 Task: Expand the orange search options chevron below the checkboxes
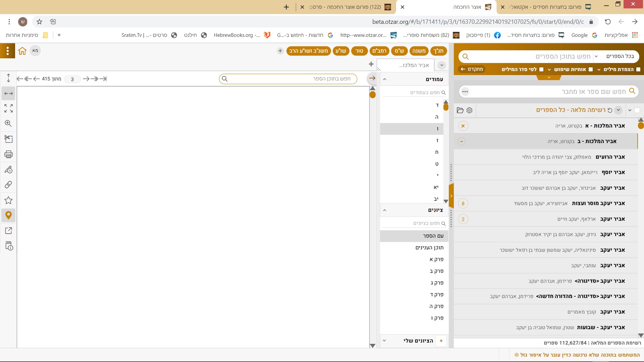[549, 77]
